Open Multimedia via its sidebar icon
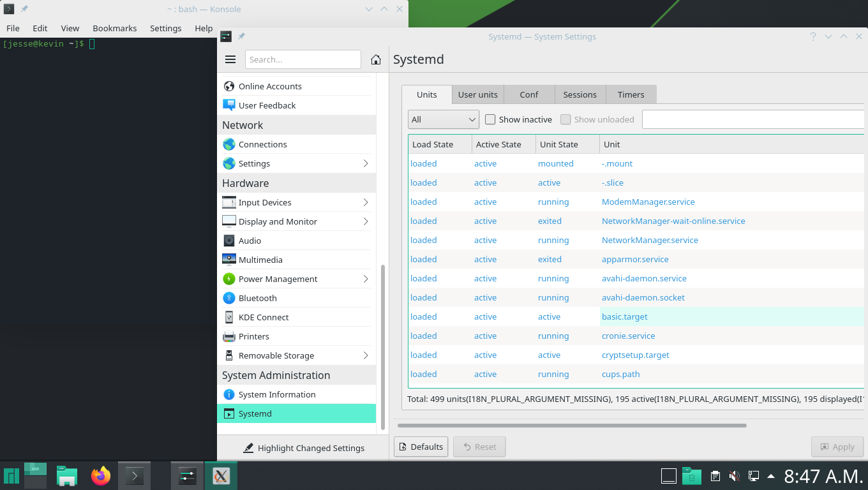The image size is (868, 490). tap(229, 260)
